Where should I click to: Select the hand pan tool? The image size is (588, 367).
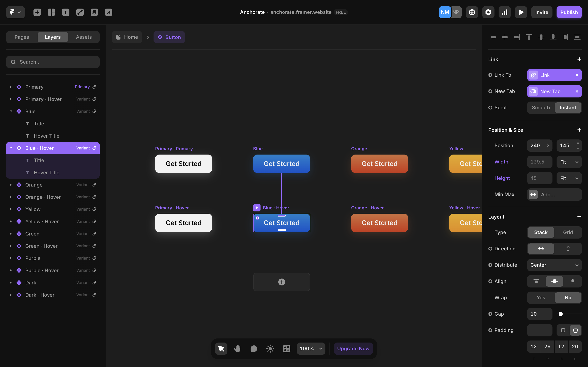tap(237, 349)
